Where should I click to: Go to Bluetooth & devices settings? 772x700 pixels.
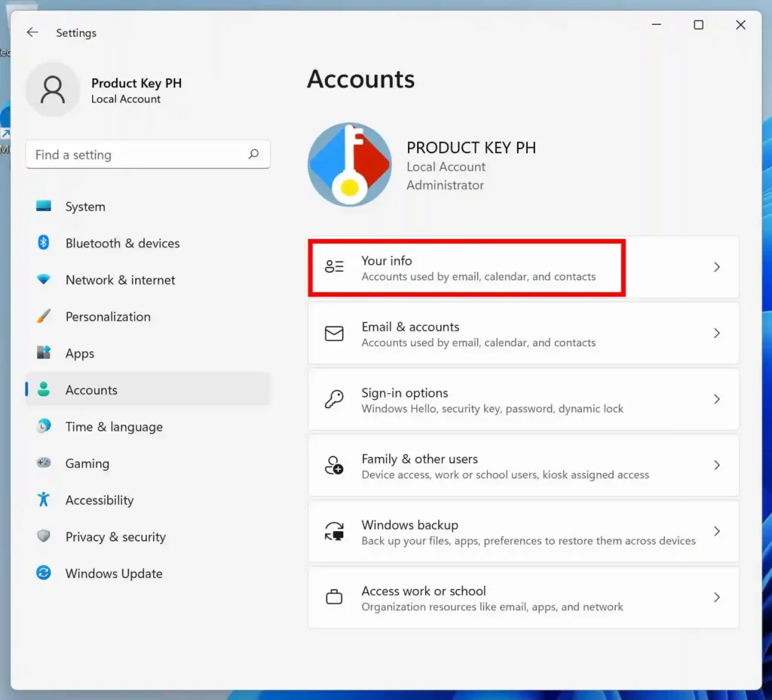[x=148, y=243]
